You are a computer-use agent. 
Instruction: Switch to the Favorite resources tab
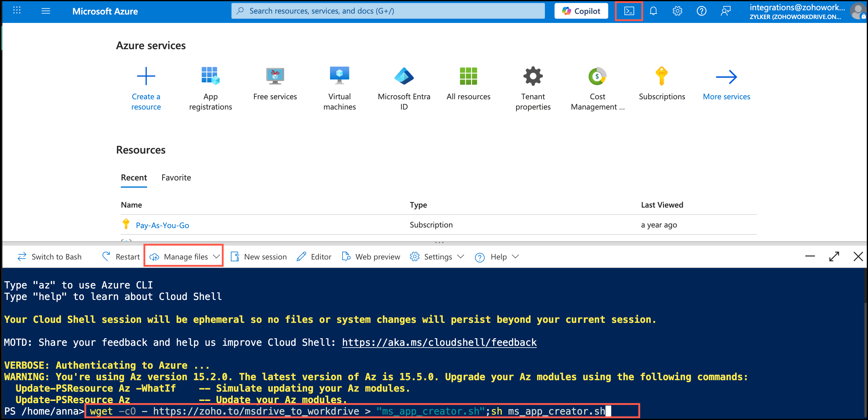pos(176,177)
